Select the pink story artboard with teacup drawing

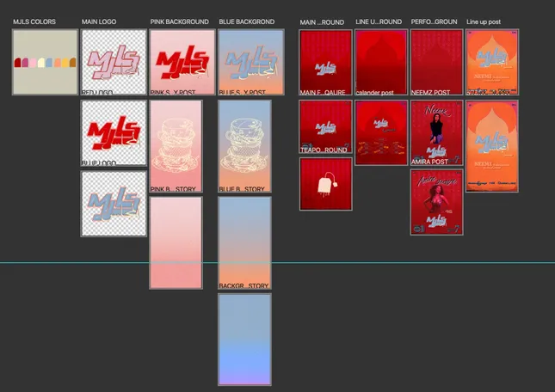tap(176, 146)
